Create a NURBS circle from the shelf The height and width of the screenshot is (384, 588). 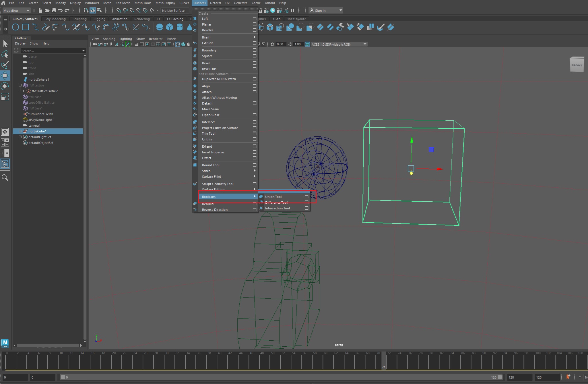pos(15,27)
